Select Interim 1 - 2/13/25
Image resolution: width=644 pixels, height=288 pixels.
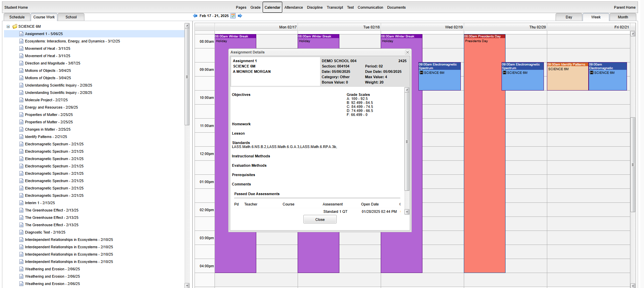coord(40,203)
